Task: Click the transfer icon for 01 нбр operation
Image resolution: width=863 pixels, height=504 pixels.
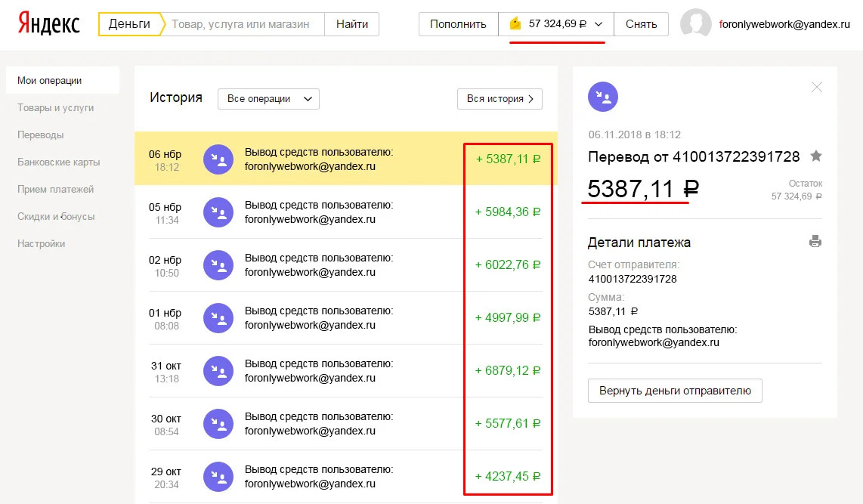Action: click(218, 318)
